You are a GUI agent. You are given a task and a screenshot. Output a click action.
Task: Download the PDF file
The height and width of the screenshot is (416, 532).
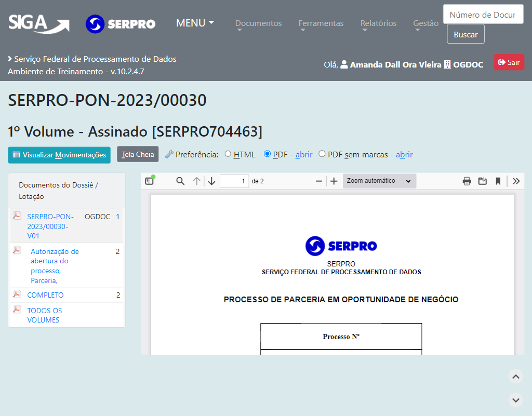(x=483, y=181)
